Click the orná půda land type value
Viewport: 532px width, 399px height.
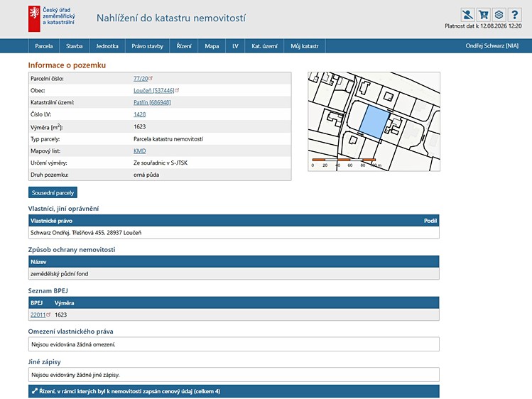point(146,175)
